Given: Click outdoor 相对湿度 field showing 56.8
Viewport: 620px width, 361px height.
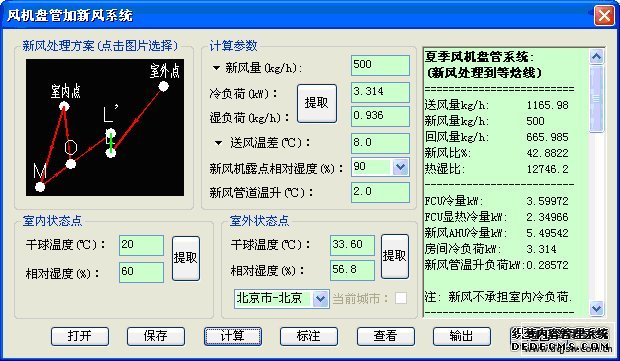Looking at the screenshot, I should click(352, 270).
